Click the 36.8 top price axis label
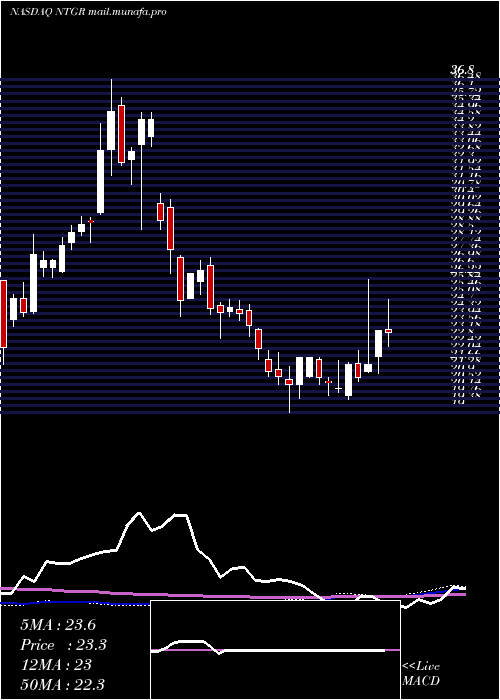The width and height of the screenshot is (500, 700). (x=462, y=70)
